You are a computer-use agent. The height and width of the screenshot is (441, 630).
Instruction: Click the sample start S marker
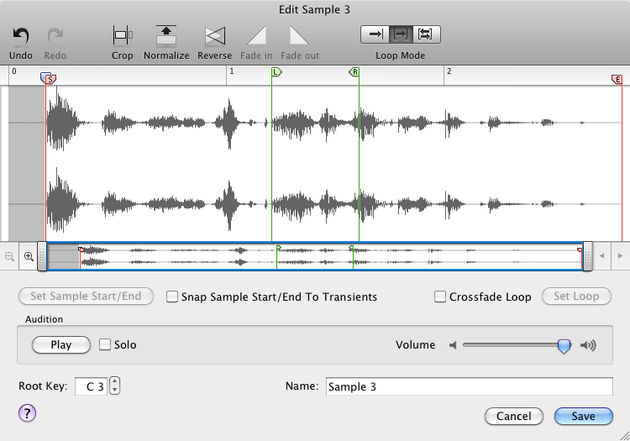click(x=50, y=80)
